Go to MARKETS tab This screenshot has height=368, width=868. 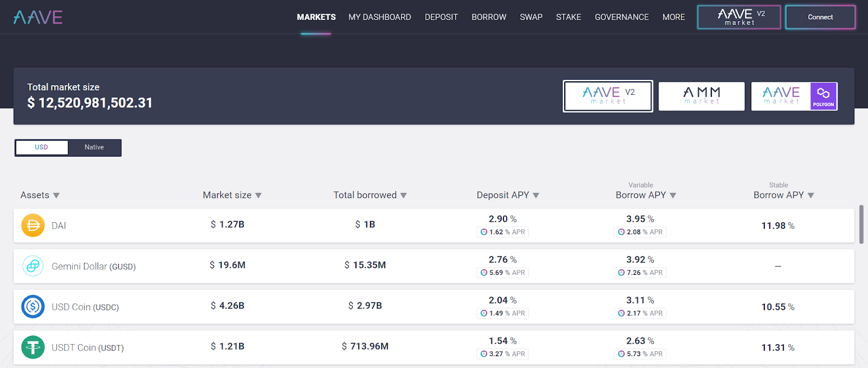point(316,17)
